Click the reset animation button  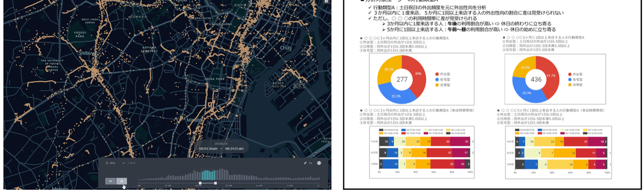pyautogui.click(x=111, y=181)
